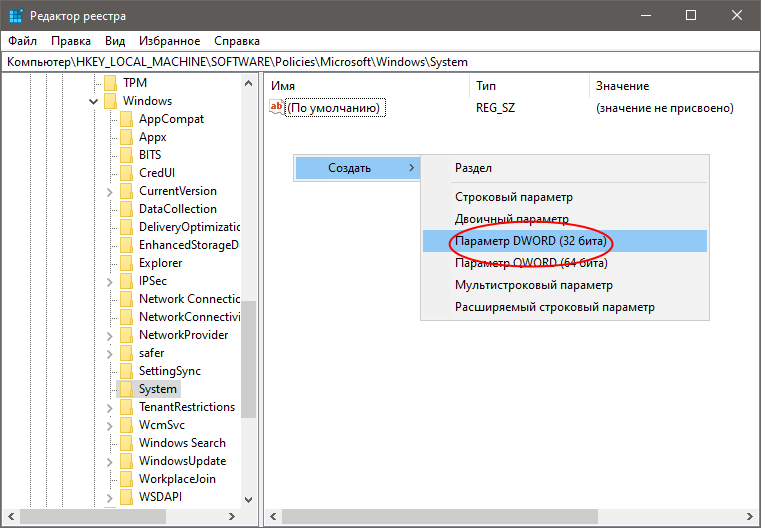This screenshot has height=528, width=761.
Task: Select the (По умолчанию) value entry
Action: coord(333,108)
